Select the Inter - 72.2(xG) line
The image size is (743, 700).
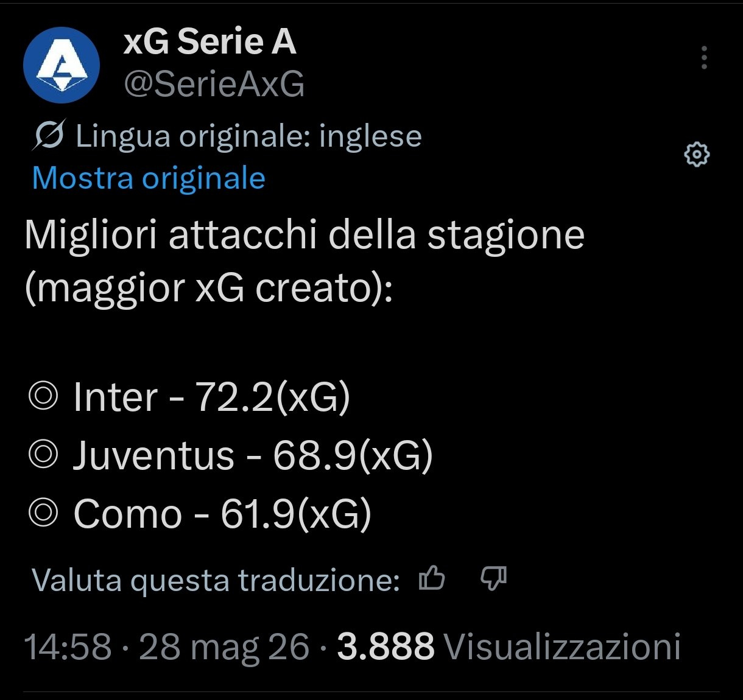(211, 397)
